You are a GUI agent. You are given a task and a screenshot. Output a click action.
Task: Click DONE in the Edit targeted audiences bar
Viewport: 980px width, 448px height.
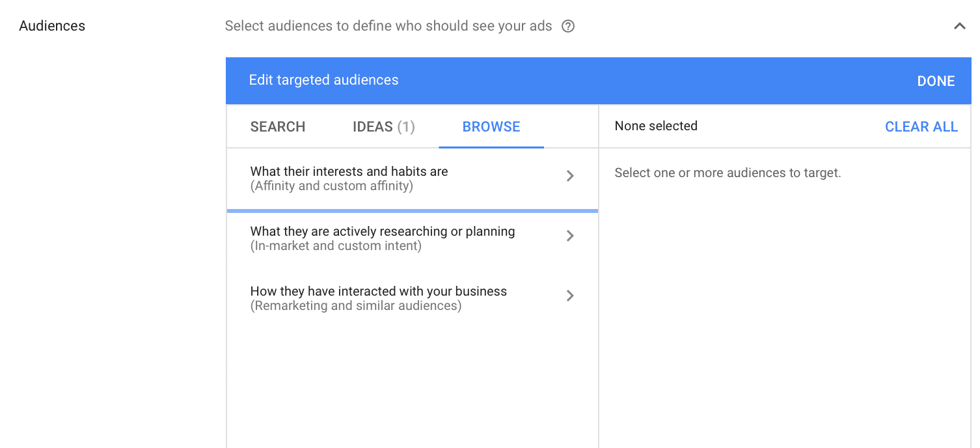pyautogui.click(x=936, y=81)
